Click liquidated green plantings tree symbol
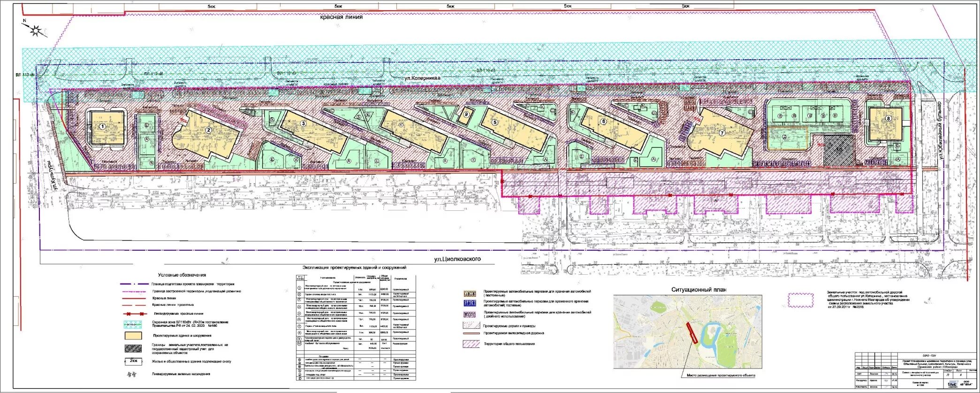This screenshot has height=393, width=980. coord(132,375)
